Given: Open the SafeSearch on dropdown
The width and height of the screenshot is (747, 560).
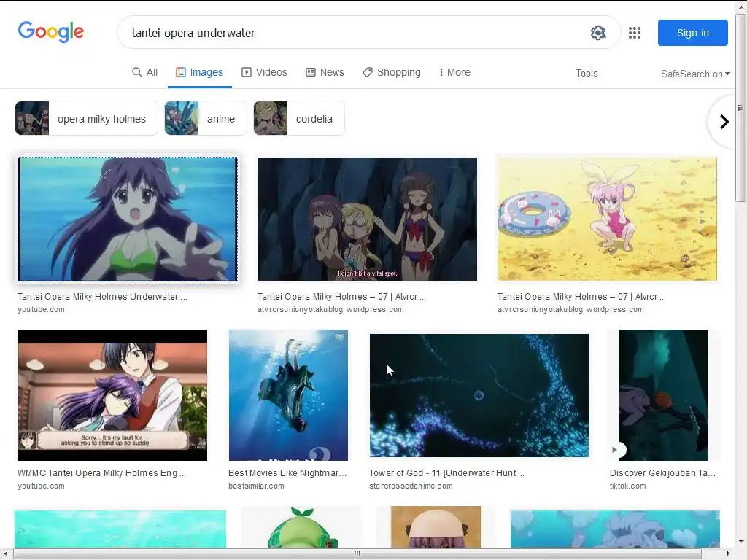Looking at the screenshot, I should coord(695,74).
